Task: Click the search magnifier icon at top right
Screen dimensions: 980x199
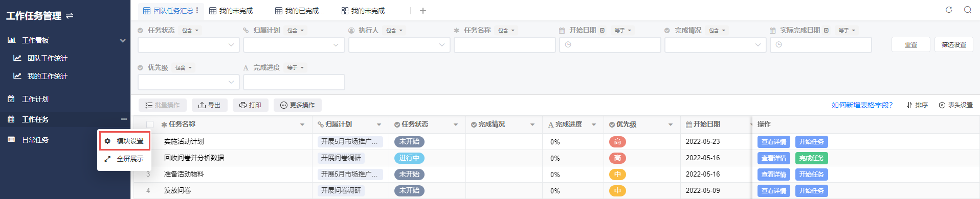Action: pyautogui.click(x=968, y=10)
